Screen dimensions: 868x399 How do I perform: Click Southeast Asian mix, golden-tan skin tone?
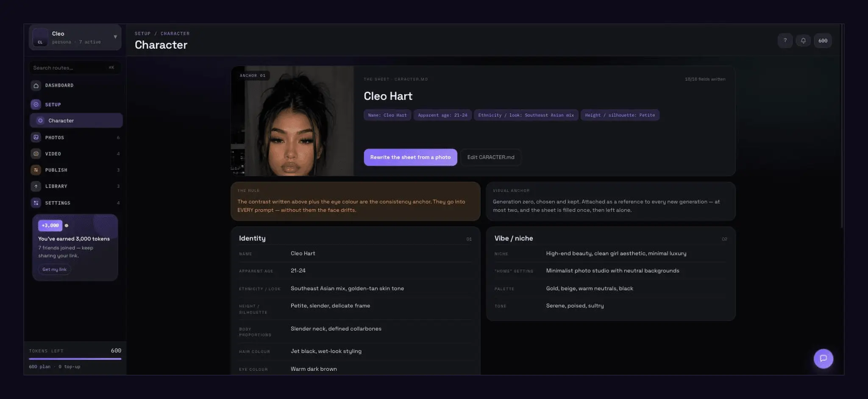pos(347,288)
